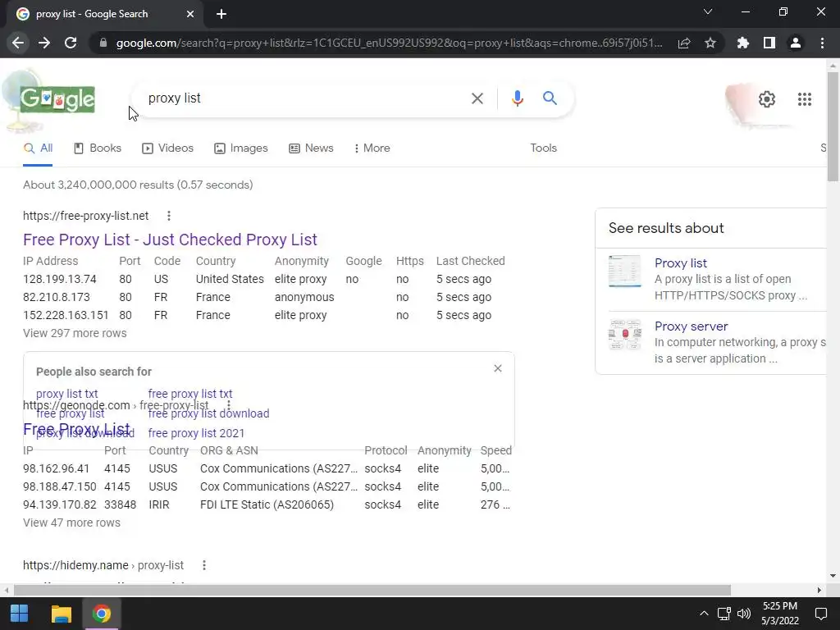Screen dimensions: 840x630
Task: Click the Proxy server thumbnail image
Action: (624, 335)
